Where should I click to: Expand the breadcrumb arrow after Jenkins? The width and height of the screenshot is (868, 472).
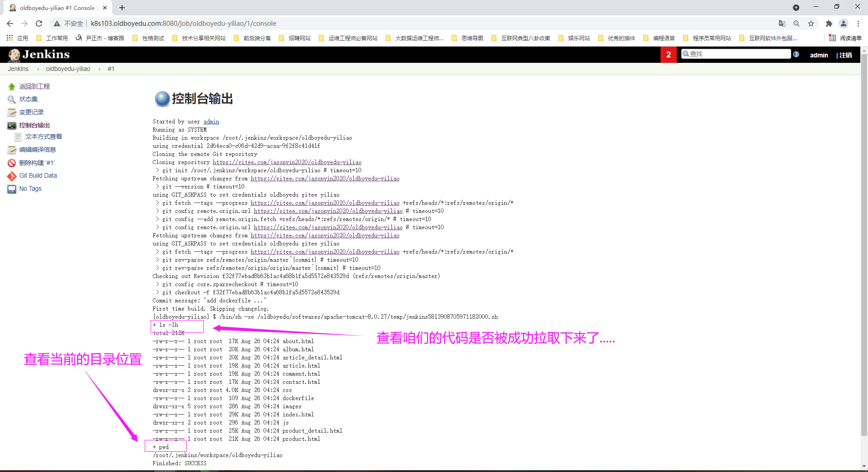coord(38,69)
